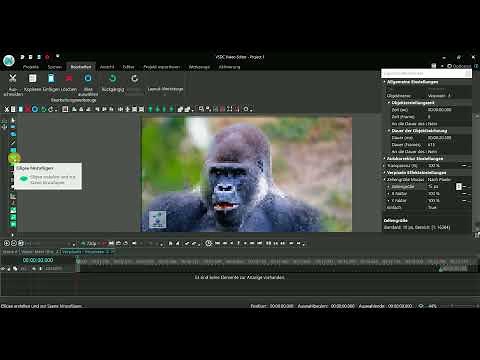
Task: Click the pixelated box on gorilla preview
Action: [157, 219]
